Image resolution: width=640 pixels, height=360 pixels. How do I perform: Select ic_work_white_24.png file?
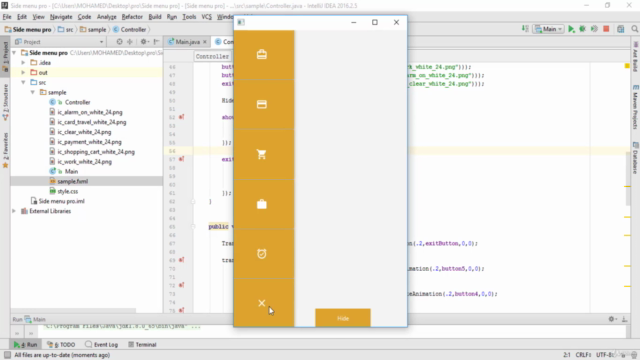click(84, 162)
